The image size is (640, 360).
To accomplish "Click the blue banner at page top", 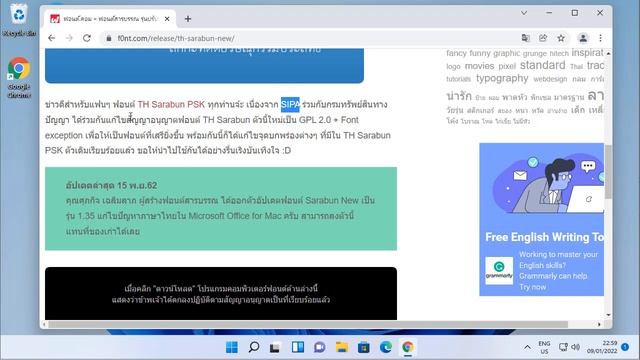I will coord(204,65).
